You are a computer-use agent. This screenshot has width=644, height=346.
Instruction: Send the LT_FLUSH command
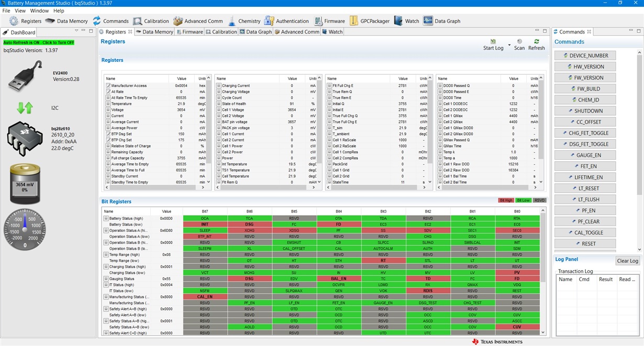coord(585,199)
